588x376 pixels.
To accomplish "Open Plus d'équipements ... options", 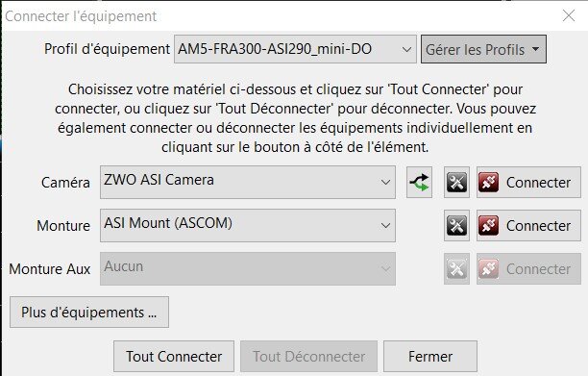I will 89,313.
